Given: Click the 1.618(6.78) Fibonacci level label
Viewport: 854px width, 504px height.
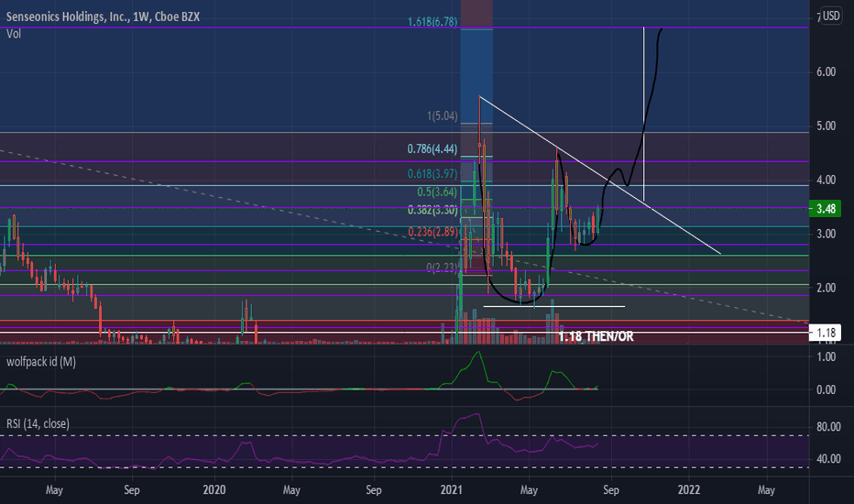Looking at the screenshot, I should pos(432,22).
